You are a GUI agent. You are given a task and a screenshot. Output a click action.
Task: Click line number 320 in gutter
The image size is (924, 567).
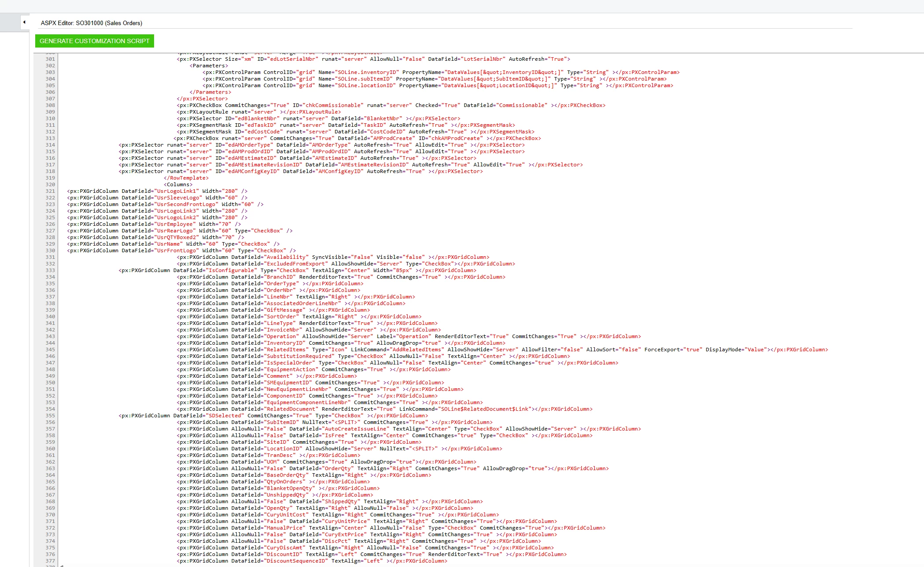click(50, 184)
